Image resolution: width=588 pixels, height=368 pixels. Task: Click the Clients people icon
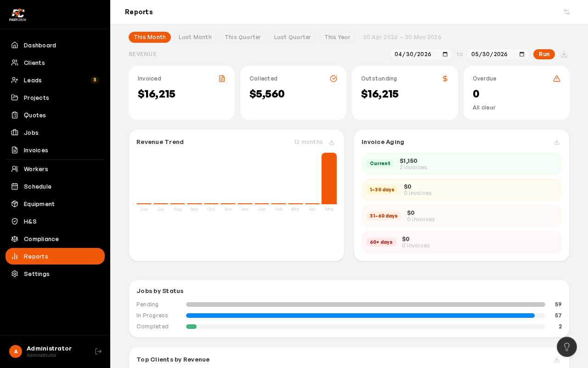click(x=15, y=63)
